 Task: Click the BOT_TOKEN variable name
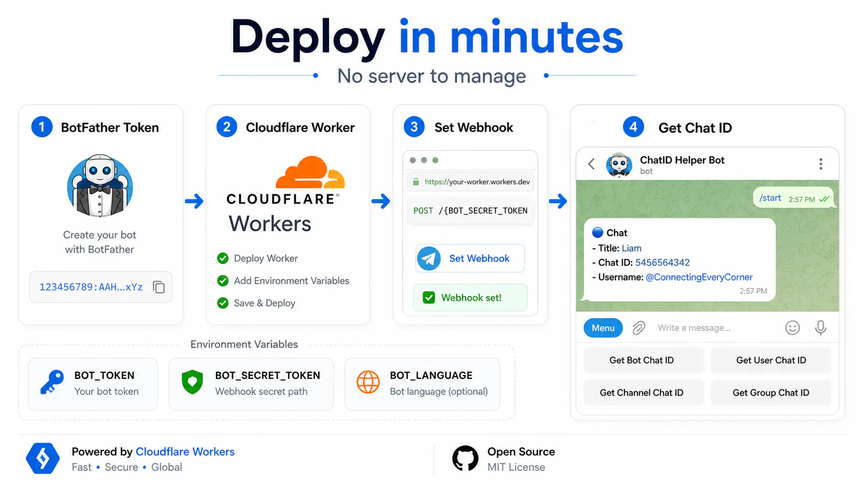click(104, 375)
